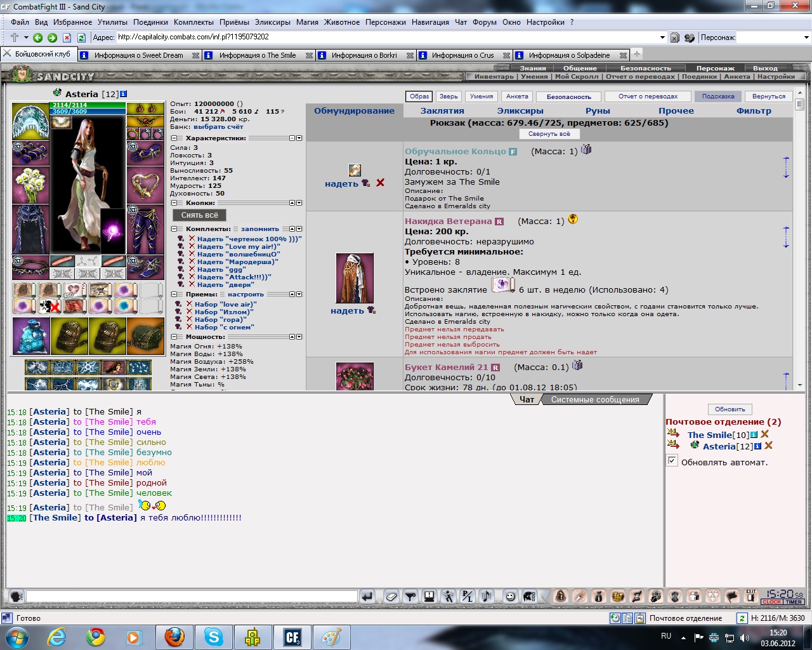Open Эликсиры menu in menu bar
This screenshot has height=650, width=812.
[x=272, y=22]
